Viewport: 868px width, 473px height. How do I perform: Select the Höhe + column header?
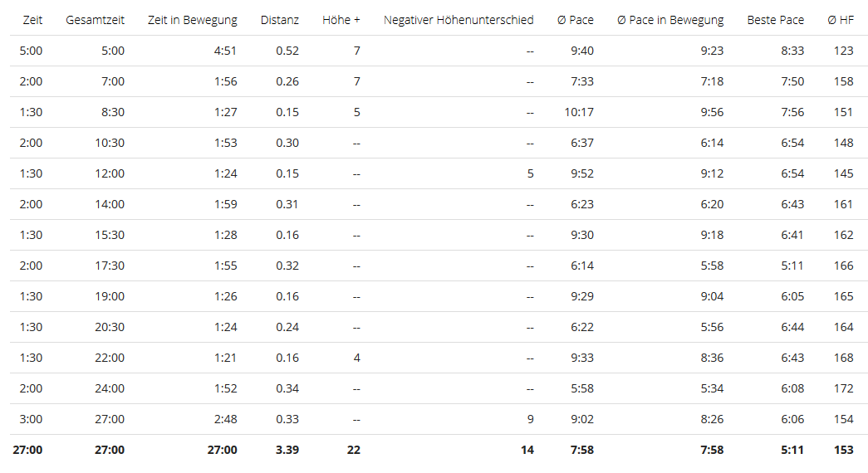point(341,20)
